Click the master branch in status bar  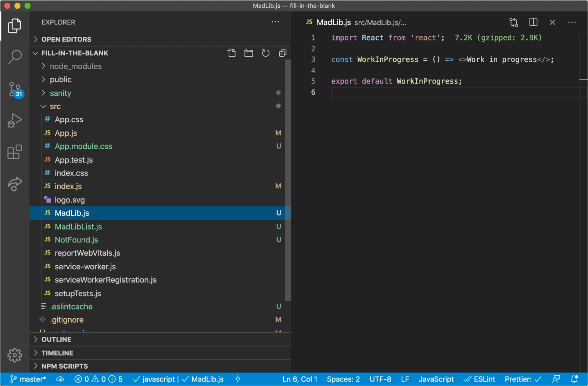pos(28,379)
